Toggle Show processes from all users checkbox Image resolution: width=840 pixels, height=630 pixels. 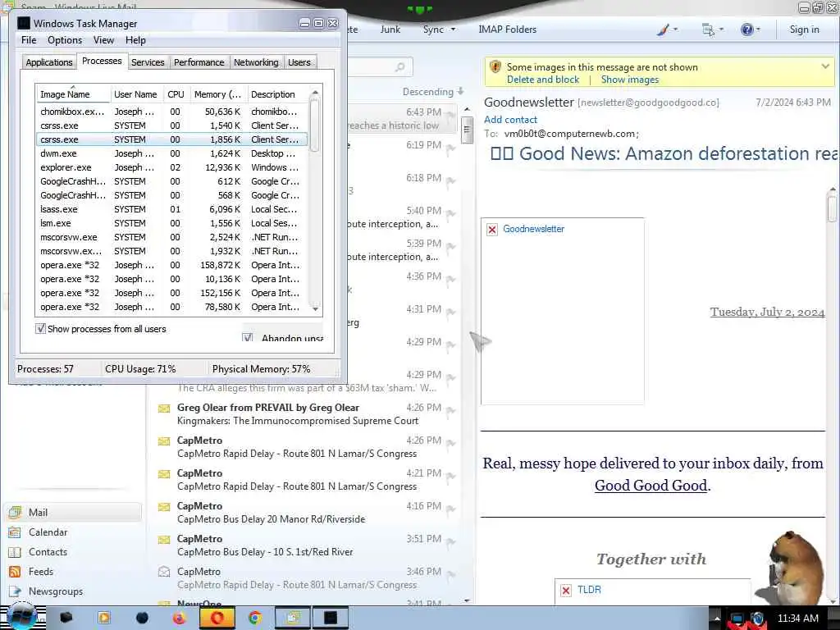[41, 328]
